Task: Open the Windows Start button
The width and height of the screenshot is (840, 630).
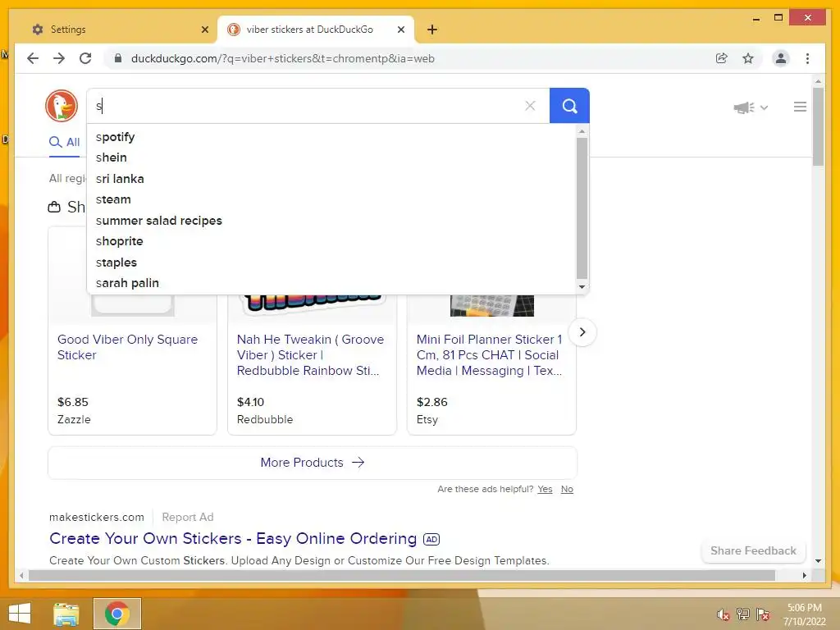Action: click(20, 614)
